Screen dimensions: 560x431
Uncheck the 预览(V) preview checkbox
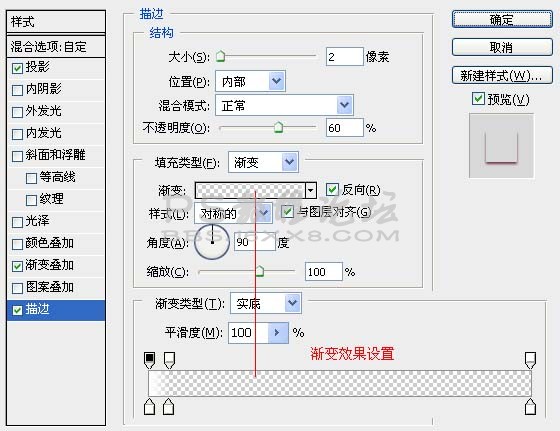(x=478, y=99)
